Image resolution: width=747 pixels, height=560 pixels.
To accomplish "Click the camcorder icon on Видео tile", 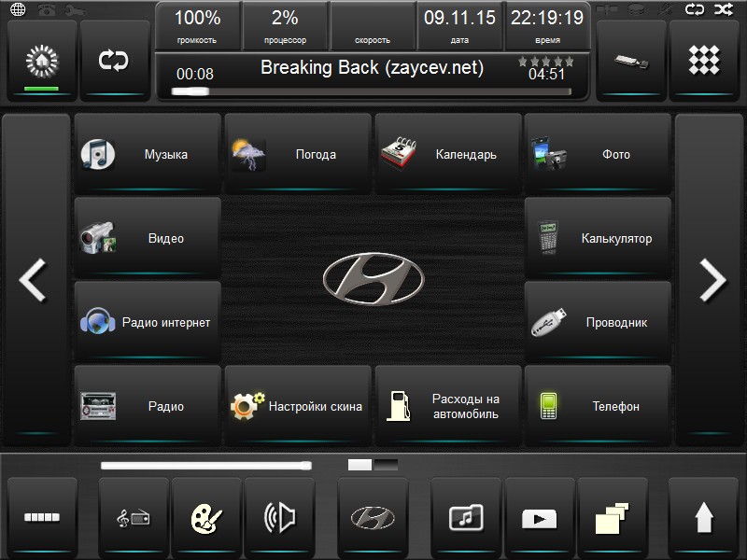I will (x=98, y=238).
